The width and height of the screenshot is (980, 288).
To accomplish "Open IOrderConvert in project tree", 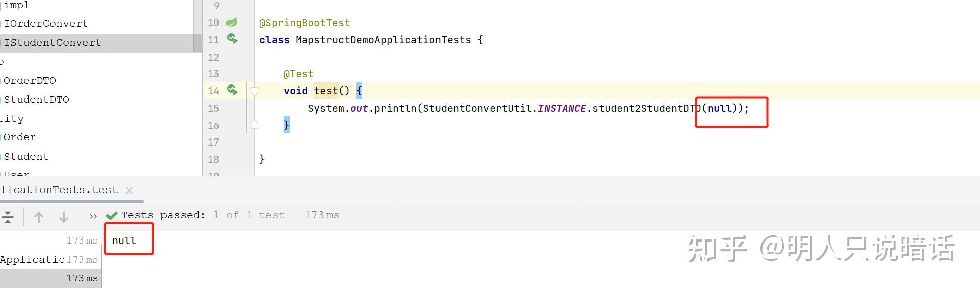I will pyautogui.click(x=46, y=24).
